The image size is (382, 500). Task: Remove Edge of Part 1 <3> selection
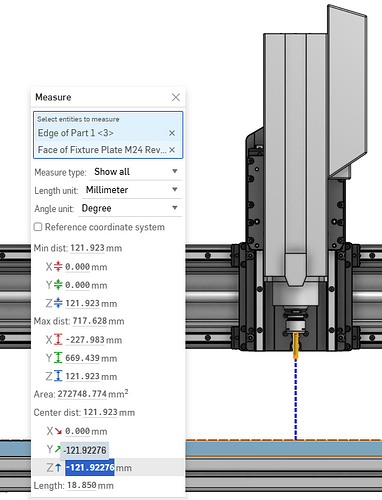[172, 133]
